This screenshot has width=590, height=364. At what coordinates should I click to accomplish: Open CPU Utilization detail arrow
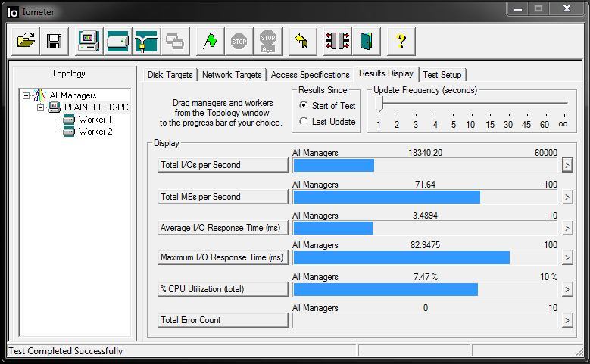click(567, 290)
